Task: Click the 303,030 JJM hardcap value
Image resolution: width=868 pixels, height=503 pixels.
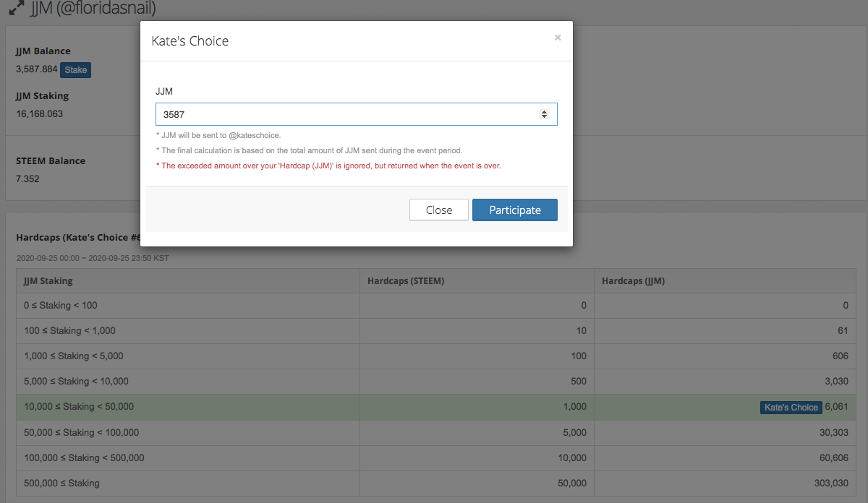Action: 831,483
